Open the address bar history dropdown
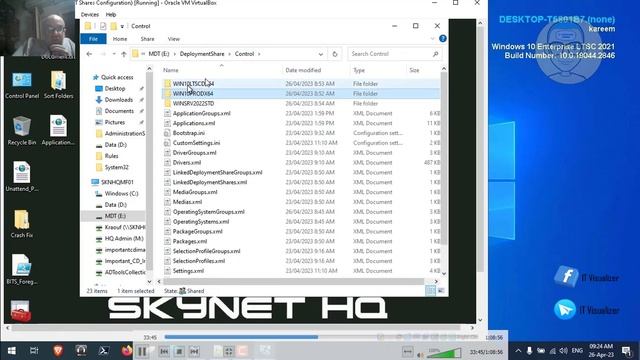The width and height of the screenshot is (640, 360). click(x=320, y=54)
